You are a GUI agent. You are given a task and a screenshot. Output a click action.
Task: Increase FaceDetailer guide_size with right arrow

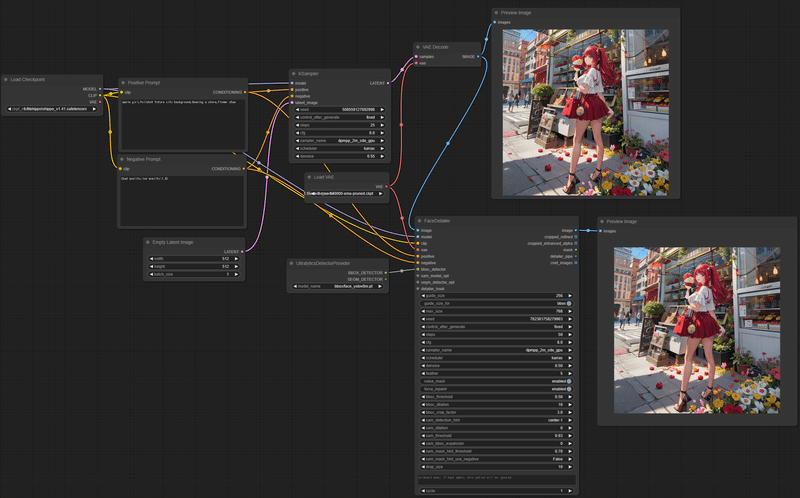pos(569,295)
